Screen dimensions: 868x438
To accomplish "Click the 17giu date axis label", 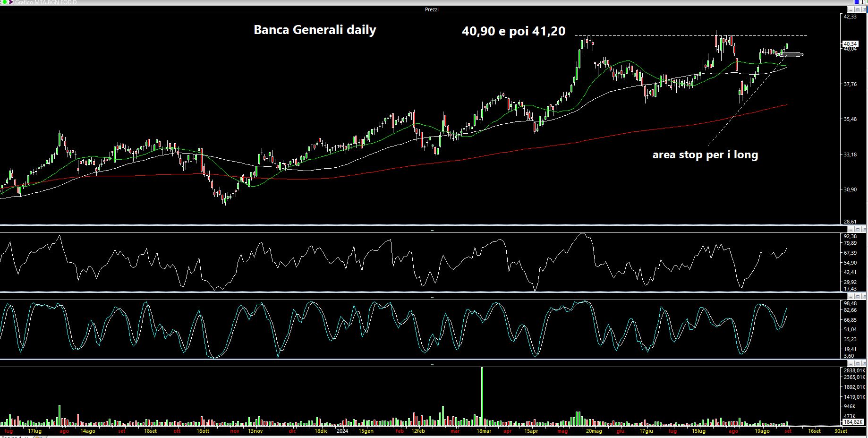I will tap(647, 431).
